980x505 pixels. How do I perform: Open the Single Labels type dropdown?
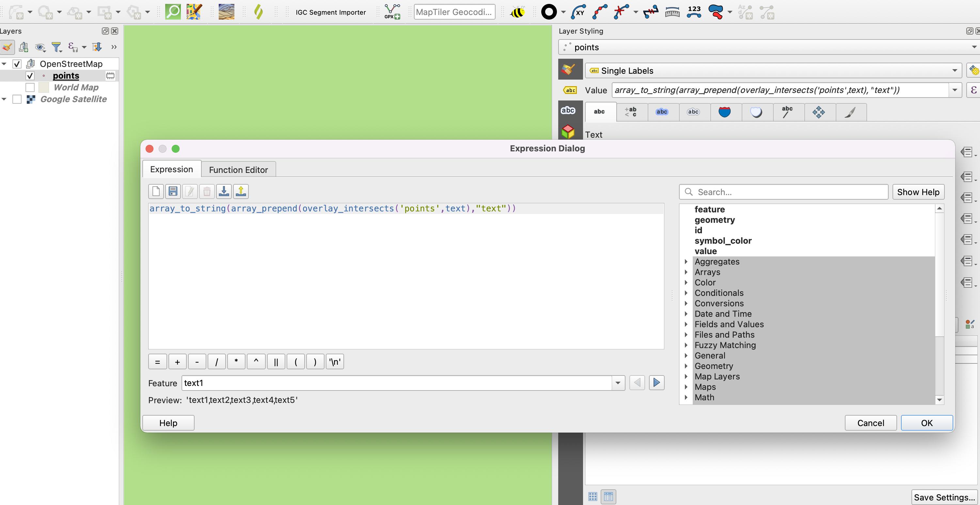pyautogui.click(x=773, y=71)
